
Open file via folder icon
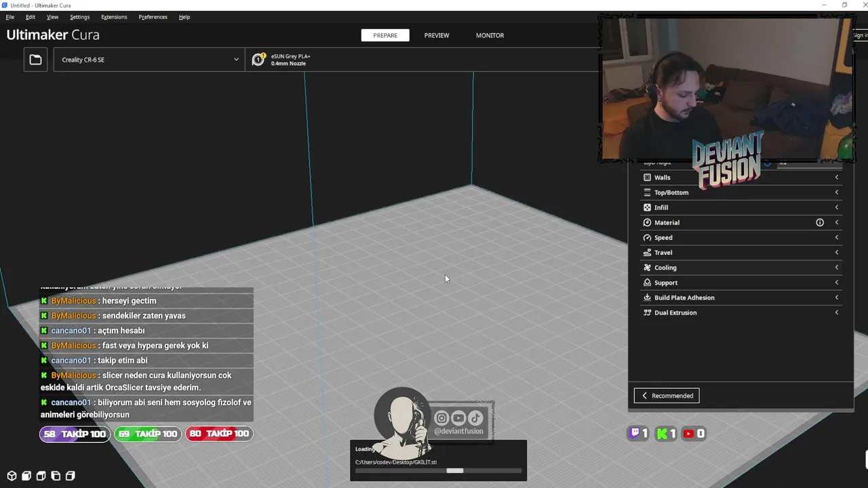[x=35, y=60]
